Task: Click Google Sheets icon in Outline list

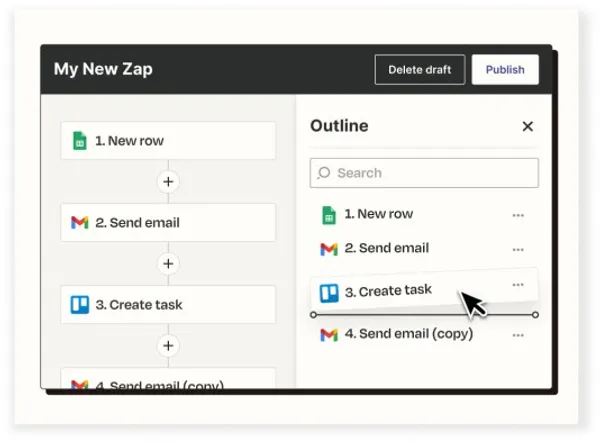Action: 329,215
